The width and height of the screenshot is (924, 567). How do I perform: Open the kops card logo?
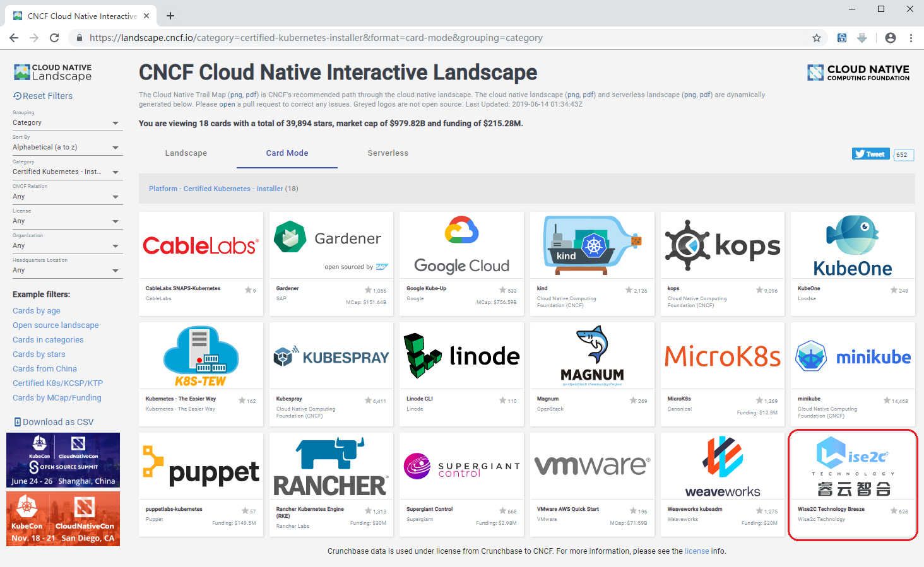(723, 245)
